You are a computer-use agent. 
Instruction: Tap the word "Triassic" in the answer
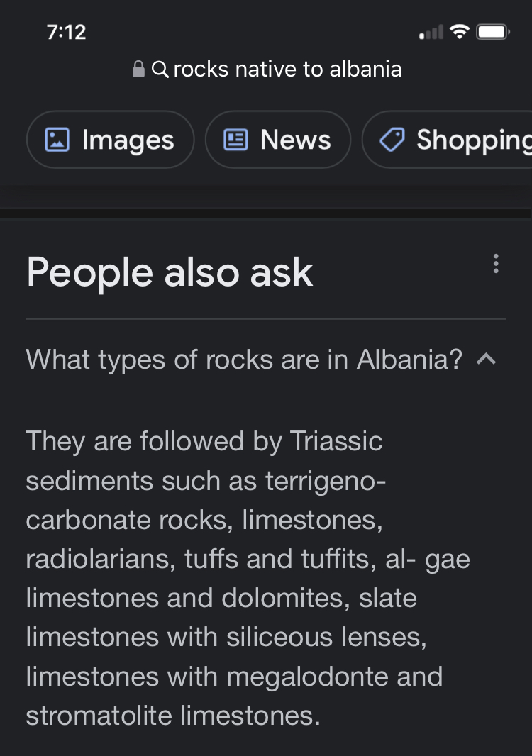(x=336, y=441)
